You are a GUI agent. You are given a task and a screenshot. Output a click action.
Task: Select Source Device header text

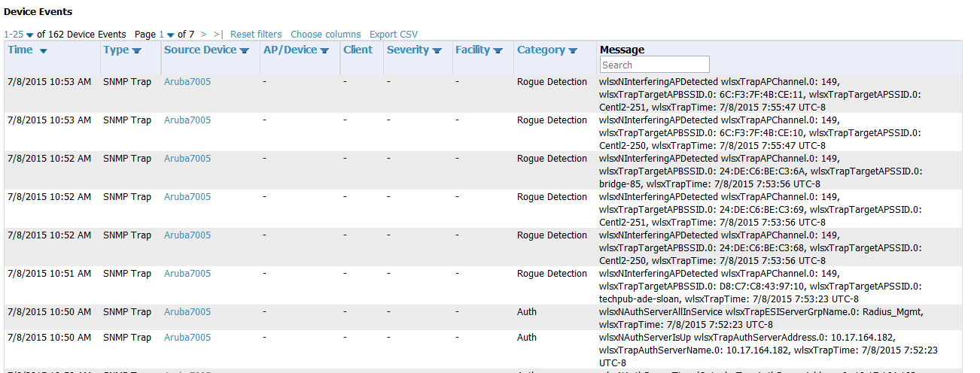point(200,50)
